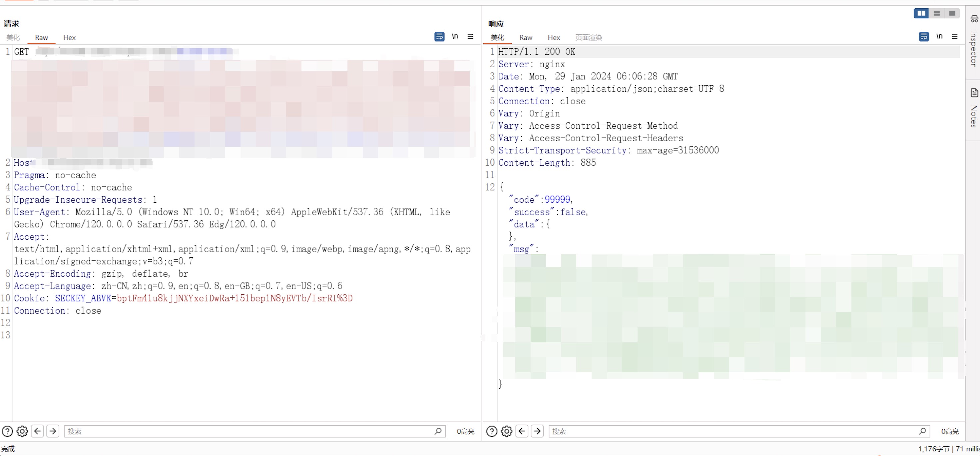Screen dimensions: 980x456
Task: Select request Raw tab
Action: 41,37
